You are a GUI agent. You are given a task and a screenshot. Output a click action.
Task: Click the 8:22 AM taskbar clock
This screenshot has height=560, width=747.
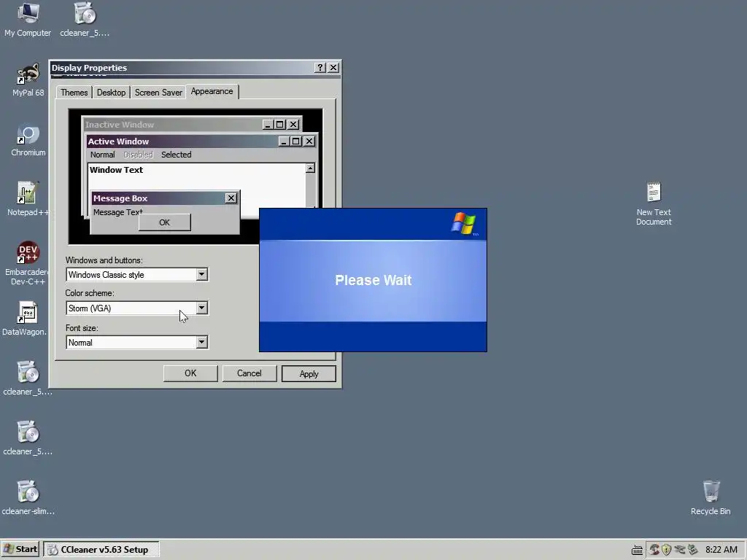click(x=721, y=550)
